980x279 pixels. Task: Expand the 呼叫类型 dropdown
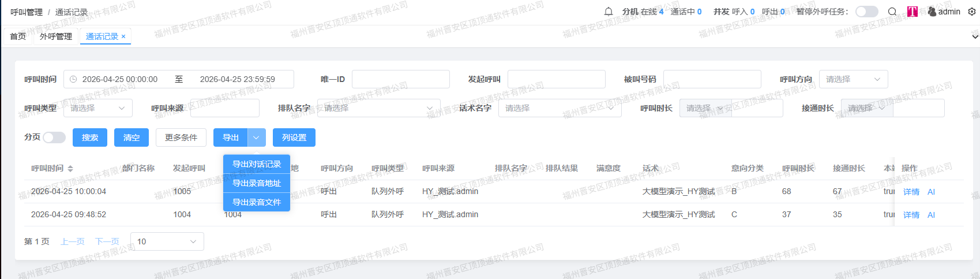pos(97,108)
